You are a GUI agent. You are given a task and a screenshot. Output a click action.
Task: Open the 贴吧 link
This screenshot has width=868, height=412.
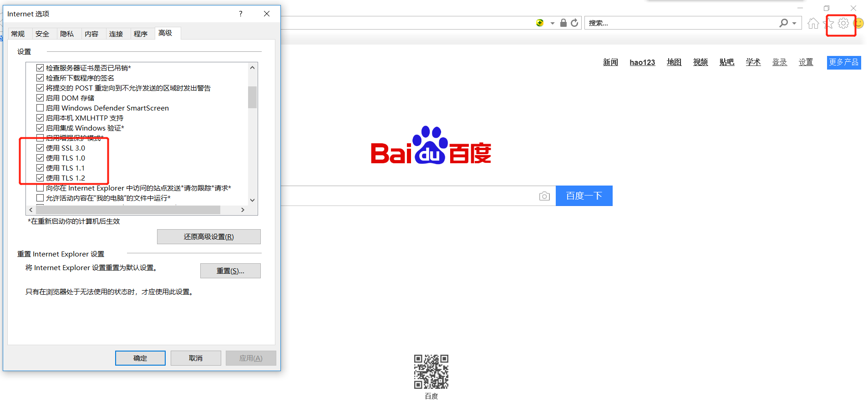727,62
